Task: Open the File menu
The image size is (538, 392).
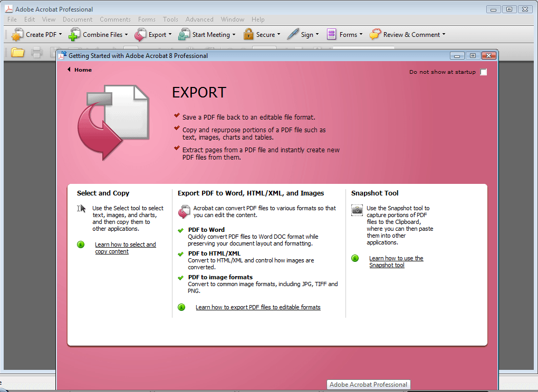Action: tap(12, 19)
